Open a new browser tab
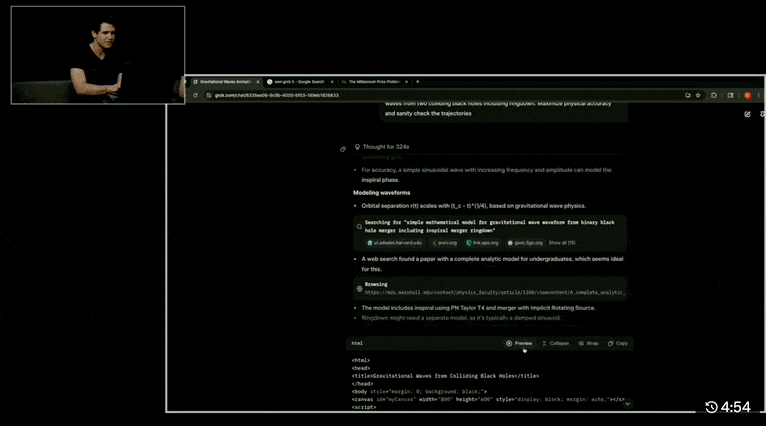The width and height of the screenshot is (766, 426). pos(418,81)
